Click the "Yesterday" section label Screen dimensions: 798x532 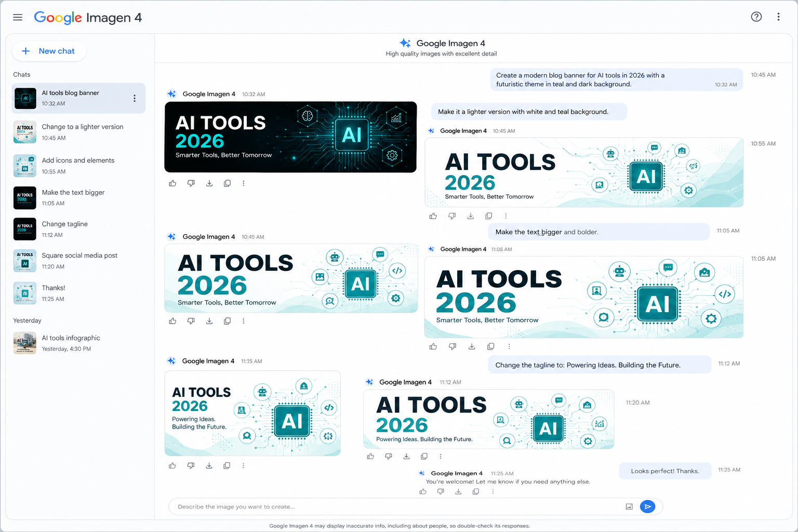click(x=27, y=321)
